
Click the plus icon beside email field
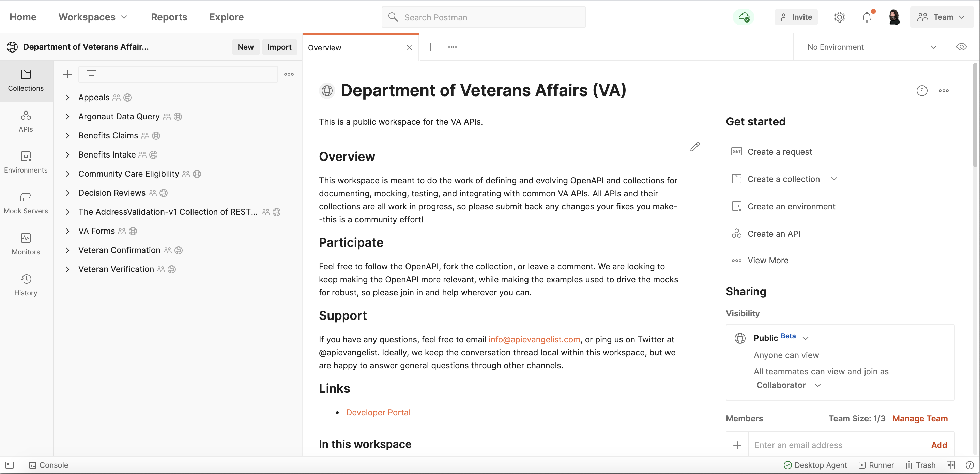tap(737, 445)
